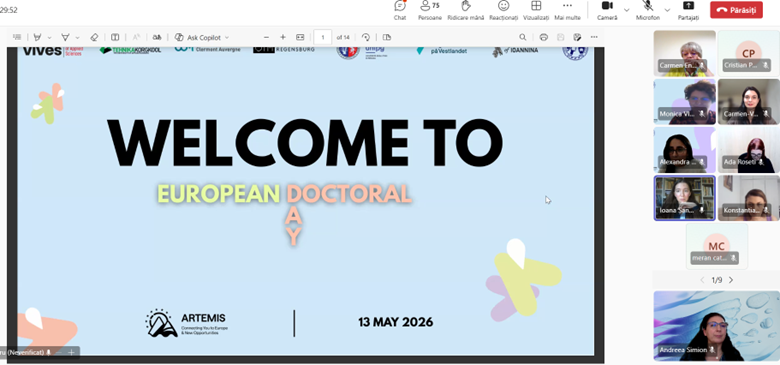Click the 'of 14' page count text
780x365 pixels.
coord(343,37)
